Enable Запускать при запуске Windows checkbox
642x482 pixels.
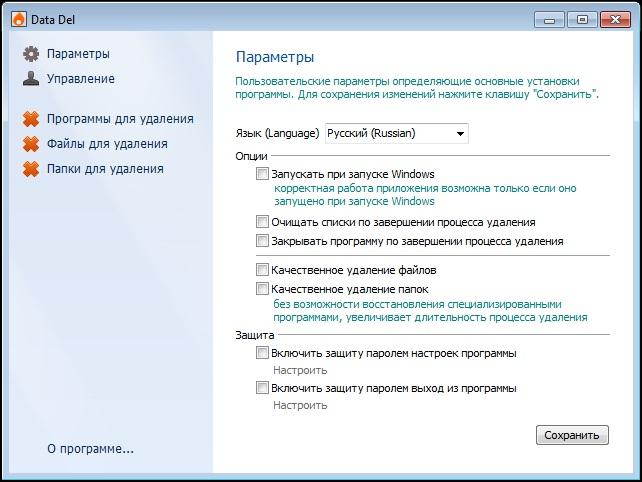click(262, 174)
